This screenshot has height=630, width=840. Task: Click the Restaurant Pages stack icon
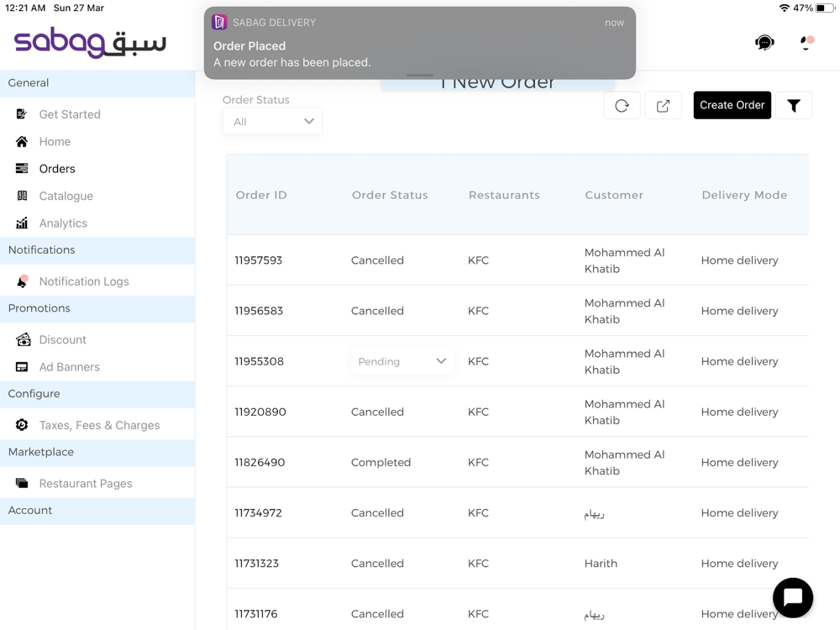22,483
